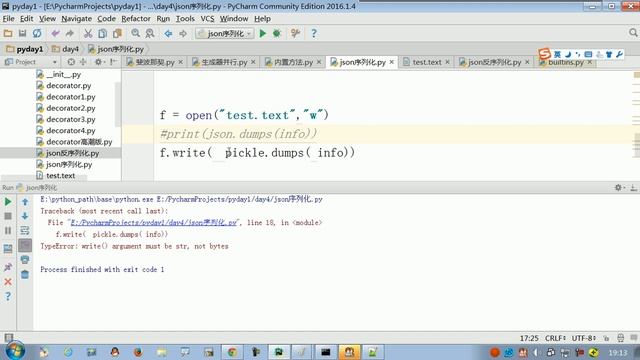This screenshot has width=640, height=360.
Task: Move up the stack trace with the up arrow
Action: coord(25,202)
